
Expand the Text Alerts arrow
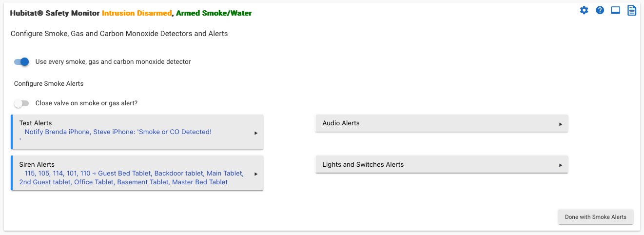[x=256, y=133]
